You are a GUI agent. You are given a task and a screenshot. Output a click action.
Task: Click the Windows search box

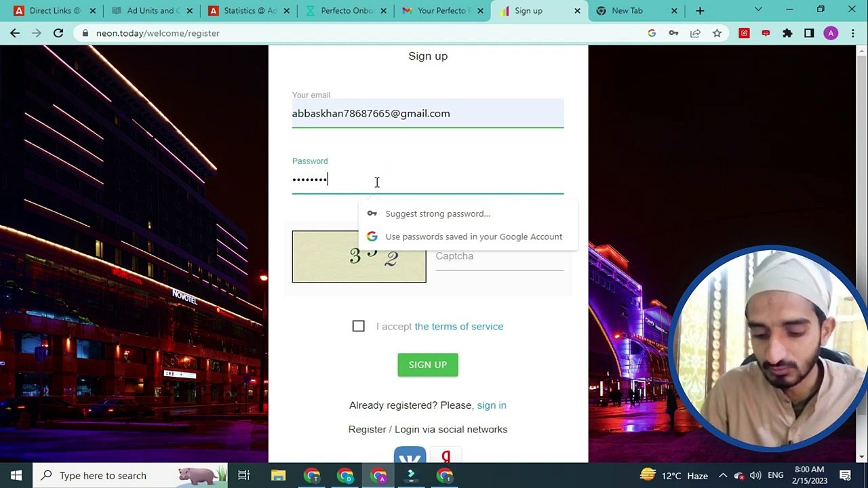pyautogui.click(x=130, y=475)
